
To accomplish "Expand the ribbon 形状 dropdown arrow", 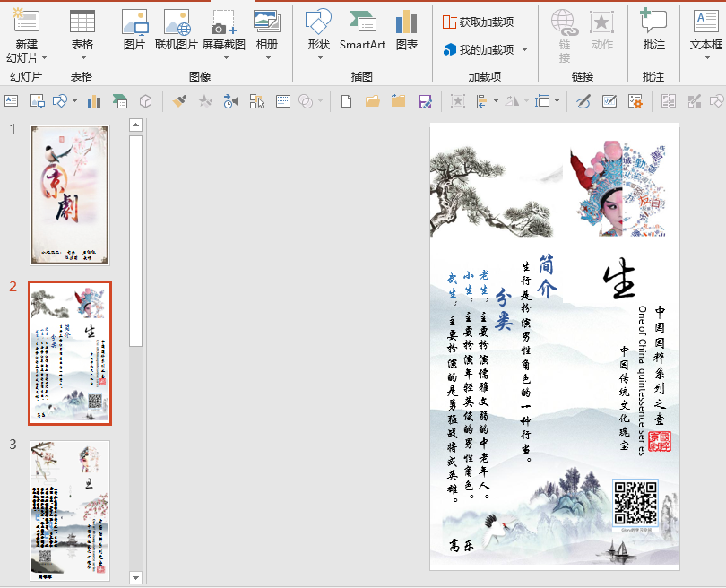I will (320, 58).
